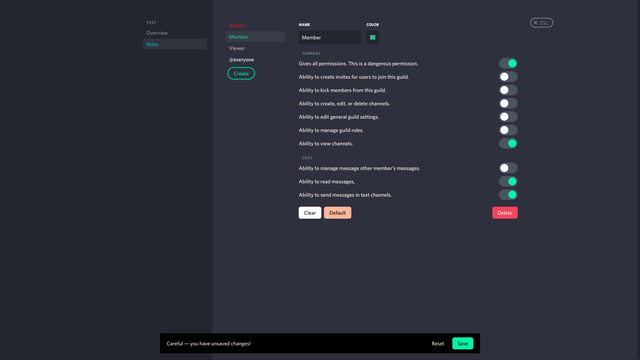Toggle the 'Gives all permissions' switch
Viewport: 640px width, 360px height.
tap(508, 63)
